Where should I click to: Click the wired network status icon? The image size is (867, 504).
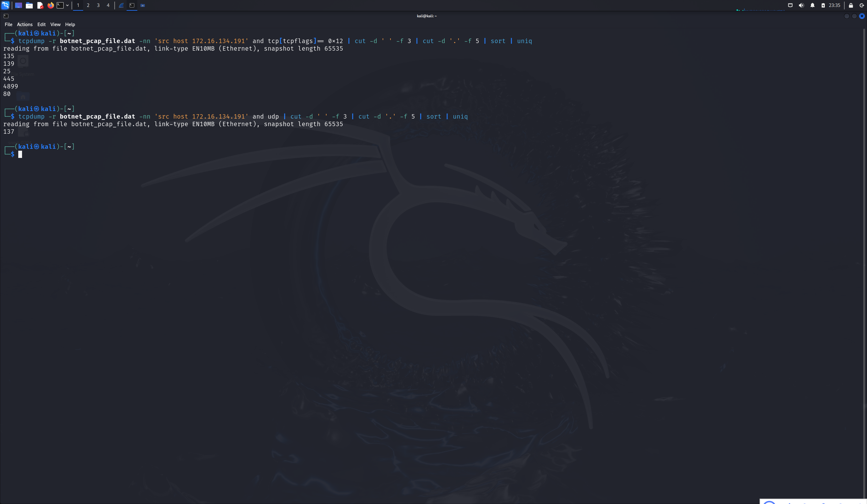click(790, 5)
